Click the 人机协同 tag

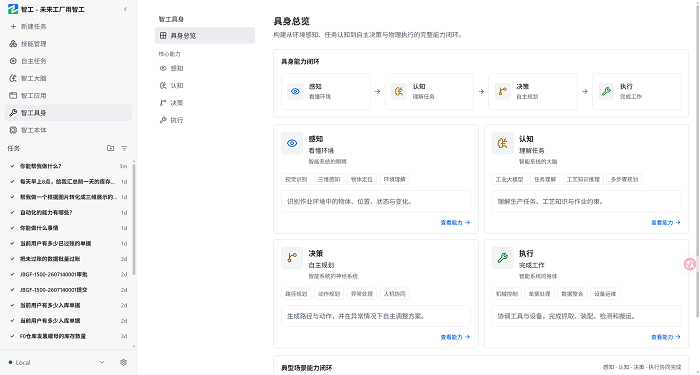click(x=394, y=294)
